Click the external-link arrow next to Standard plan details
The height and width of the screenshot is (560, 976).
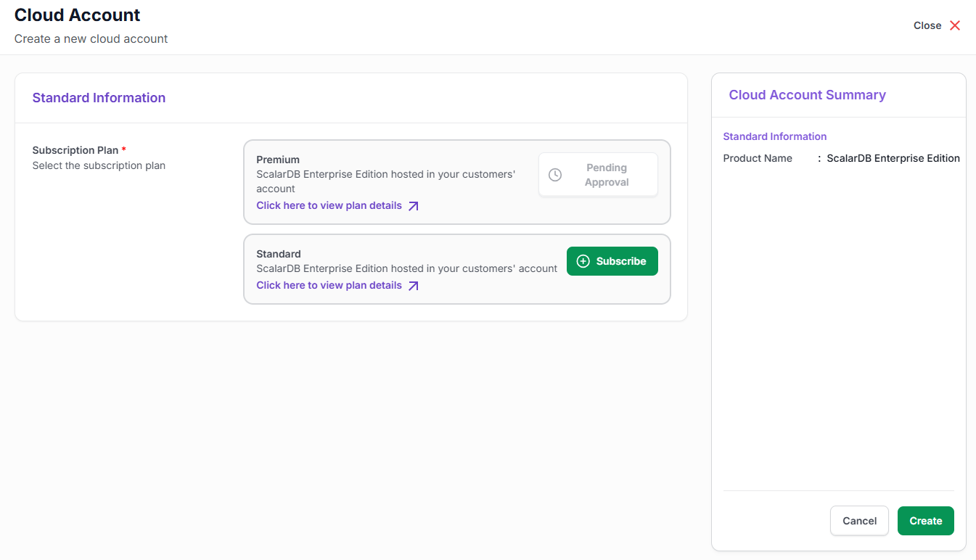[x=414, y=285]
